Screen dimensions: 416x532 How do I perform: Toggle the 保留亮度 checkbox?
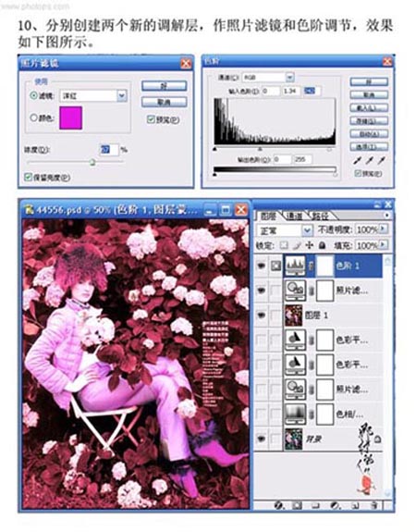[x=28, y=177]
